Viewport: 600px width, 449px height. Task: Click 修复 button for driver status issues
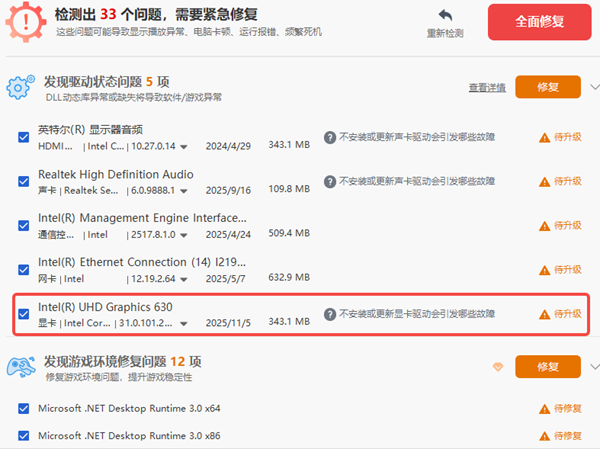pos(547,88)
